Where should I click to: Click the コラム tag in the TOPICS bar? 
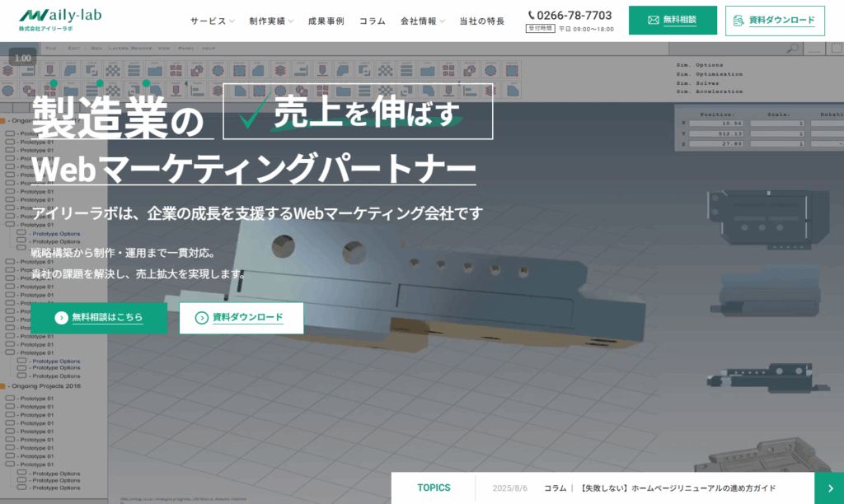[555, 488]
